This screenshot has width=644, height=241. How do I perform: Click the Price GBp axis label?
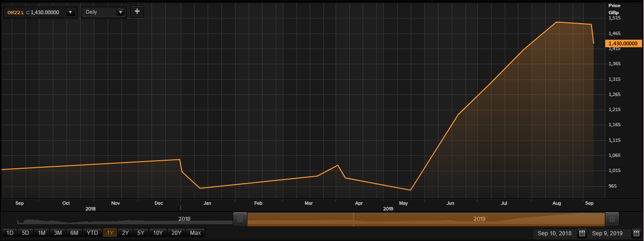click(615, 9)
